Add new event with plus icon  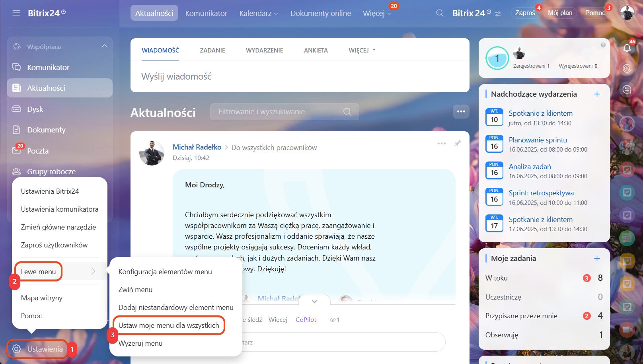[x=597, y=94]
